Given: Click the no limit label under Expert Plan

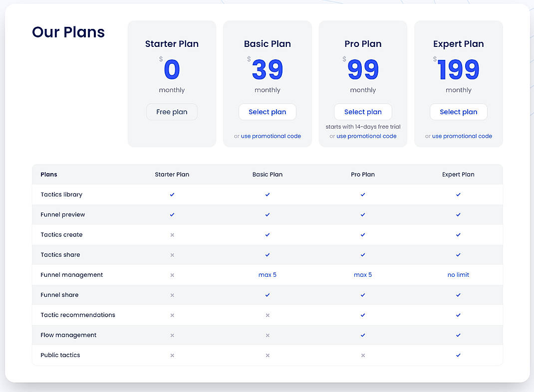Looking at the screenshot, I should [x=458, y=275].
